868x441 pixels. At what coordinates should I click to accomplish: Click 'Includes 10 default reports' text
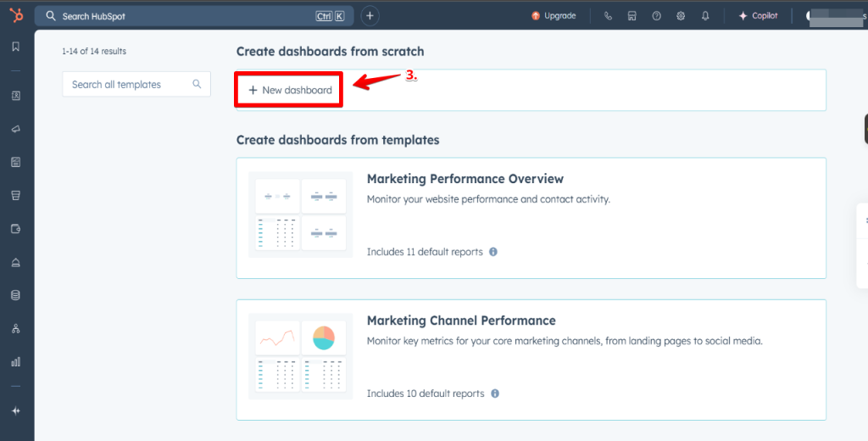point(426,394)
